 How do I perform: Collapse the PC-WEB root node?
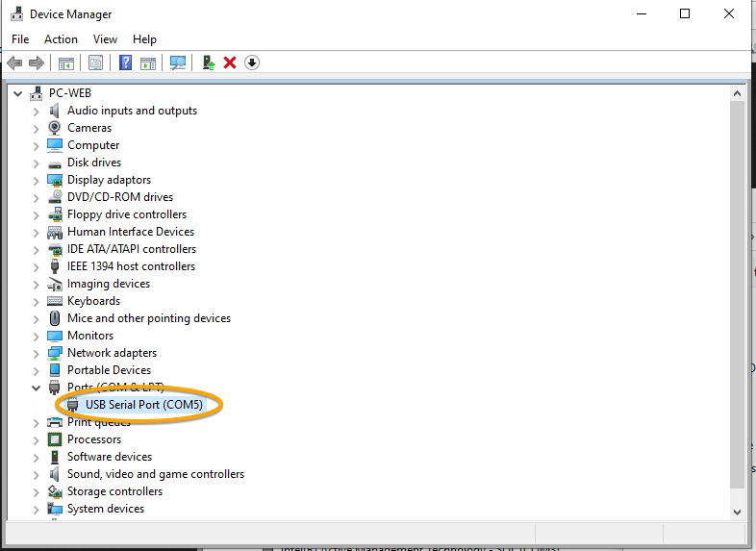coord(18,93)
